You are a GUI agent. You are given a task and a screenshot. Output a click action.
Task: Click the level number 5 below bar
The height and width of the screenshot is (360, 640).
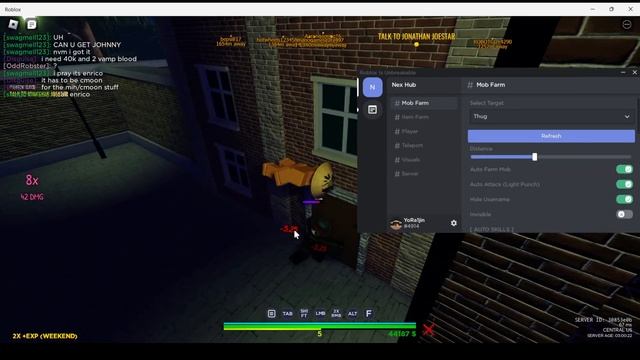320,334
